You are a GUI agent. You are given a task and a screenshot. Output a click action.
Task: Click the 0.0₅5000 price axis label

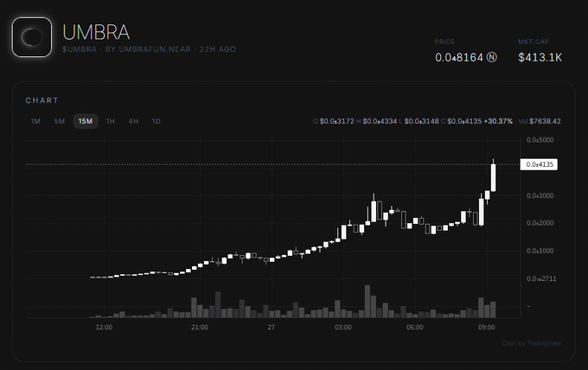click(540, 140)
